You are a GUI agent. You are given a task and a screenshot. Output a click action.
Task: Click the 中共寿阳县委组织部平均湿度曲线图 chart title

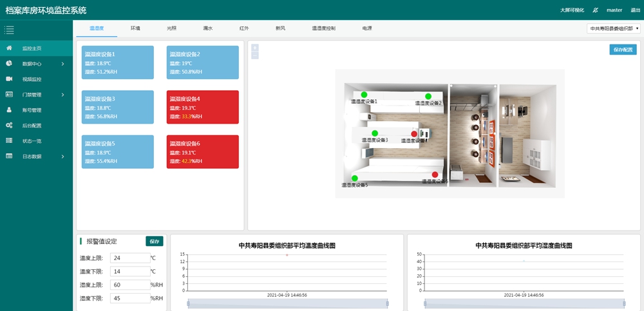524,246
